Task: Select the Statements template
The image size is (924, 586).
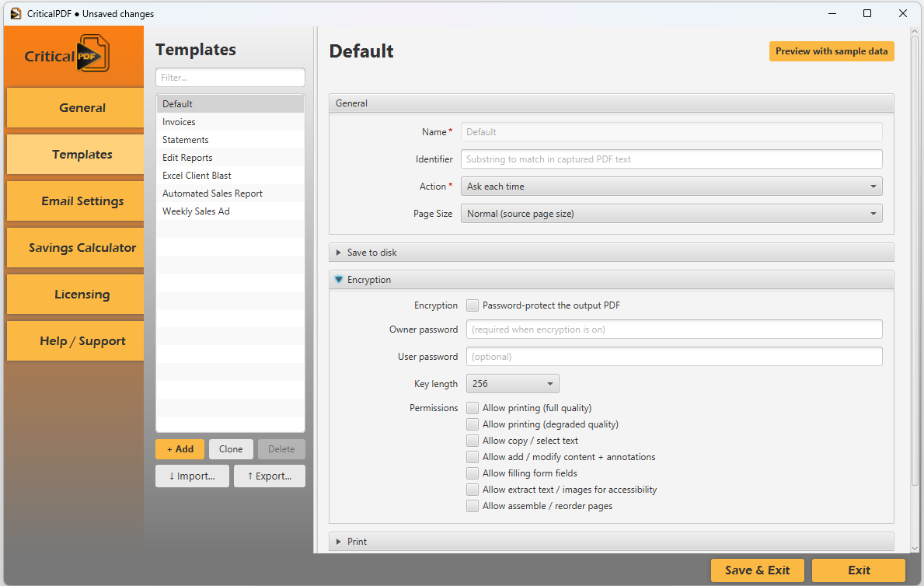Action: [x=230, y=140]
